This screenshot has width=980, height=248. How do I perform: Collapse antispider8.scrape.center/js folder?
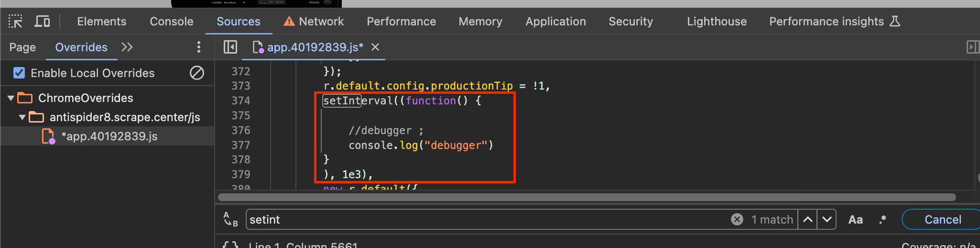(22, 117)
